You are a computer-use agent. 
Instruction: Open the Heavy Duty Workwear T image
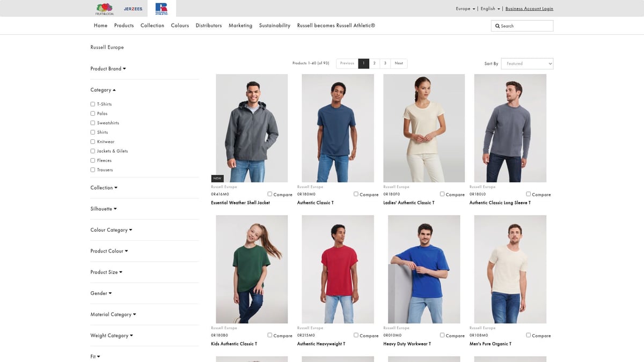[424, 269]
